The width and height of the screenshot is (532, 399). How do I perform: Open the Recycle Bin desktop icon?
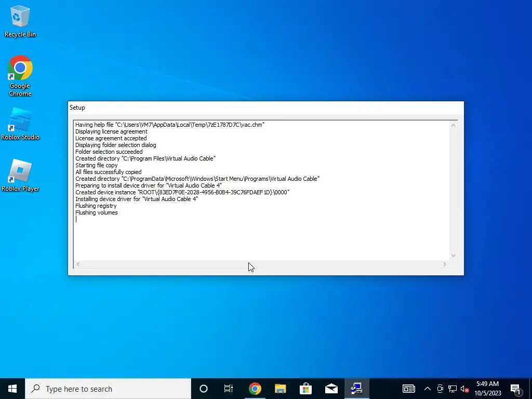pyautogui.click(x=20, y=21)
